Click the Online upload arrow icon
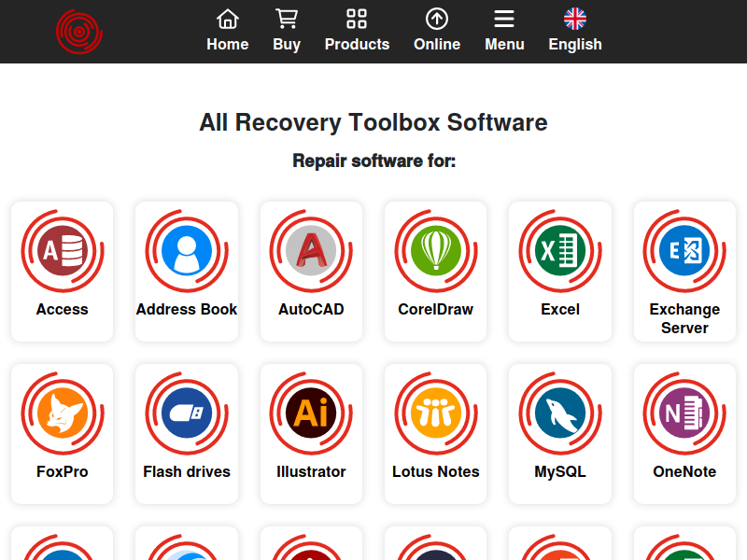 point(437,19)
